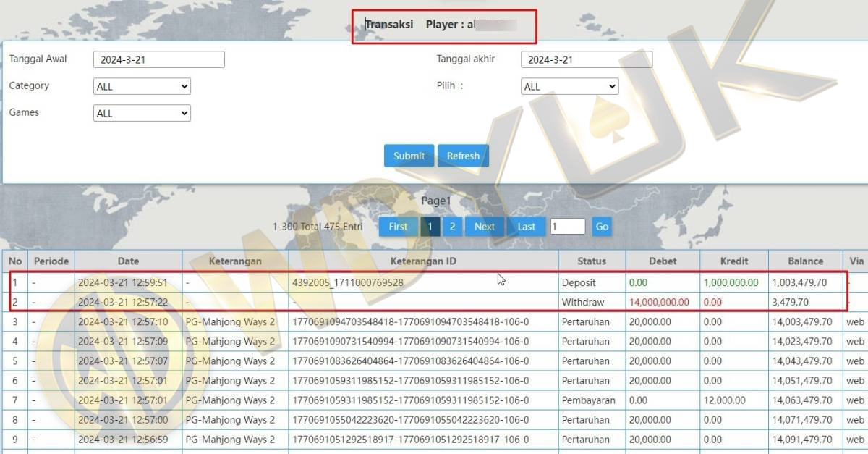The image size is (868, 454).
Task: Click the Go button
Action: pyautogui.click(x=602, y=227)
